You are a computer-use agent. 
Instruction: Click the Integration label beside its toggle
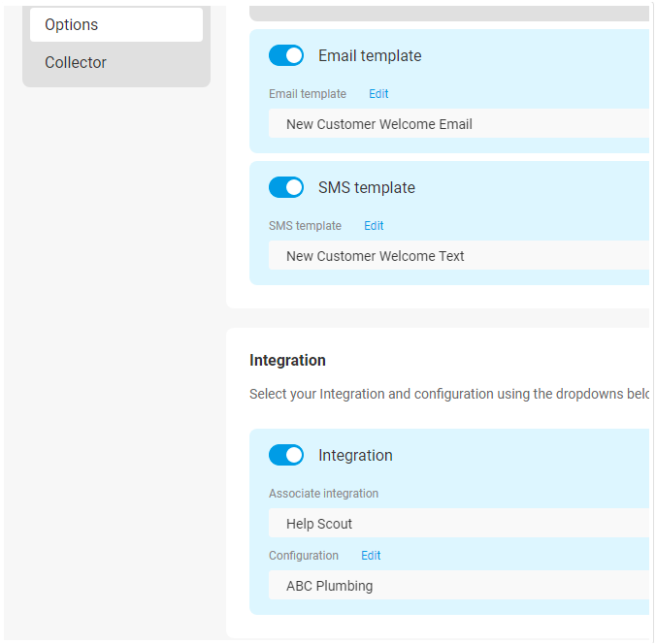pos(355,455)
